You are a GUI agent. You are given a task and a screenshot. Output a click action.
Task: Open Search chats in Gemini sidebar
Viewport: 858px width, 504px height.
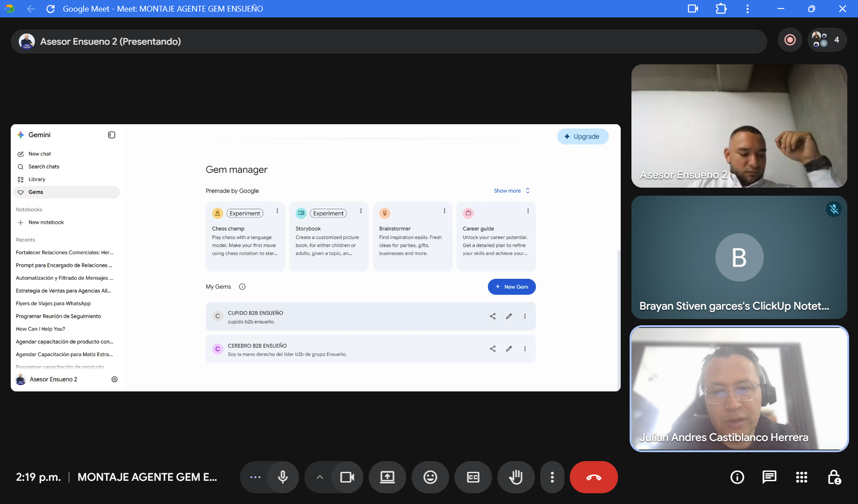pos(66,167)
